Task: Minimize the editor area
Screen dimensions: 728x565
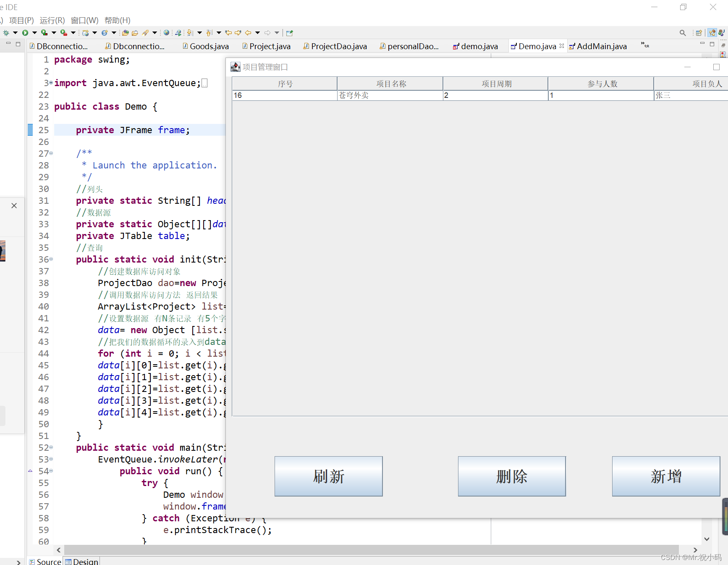Action: [x=702, y=43]
